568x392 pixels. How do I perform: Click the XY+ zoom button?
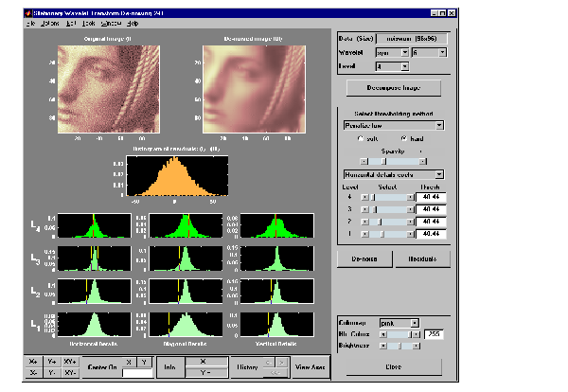(71, 362)
